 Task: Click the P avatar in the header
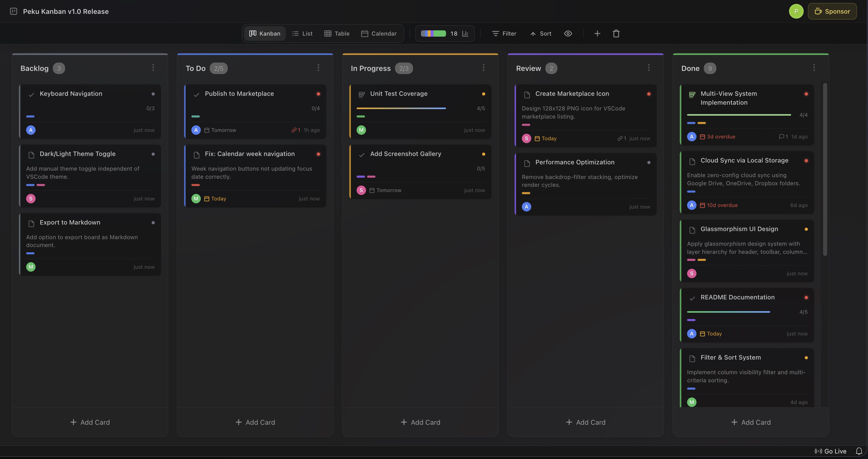[x=796, y=11]
